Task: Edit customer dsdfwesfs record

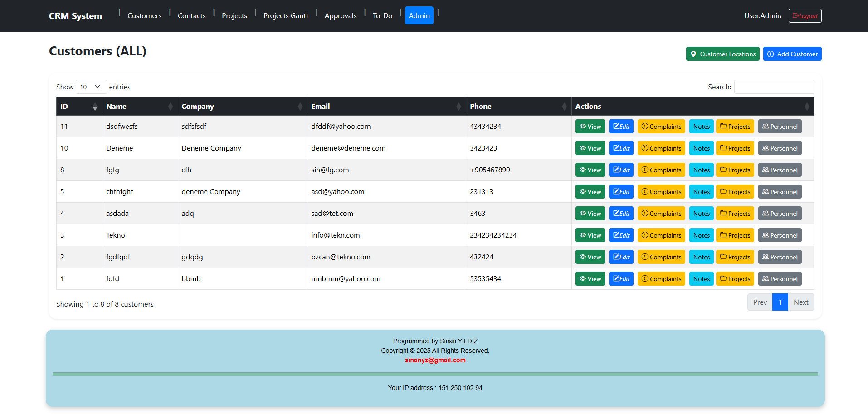Action: coord(621,127)
